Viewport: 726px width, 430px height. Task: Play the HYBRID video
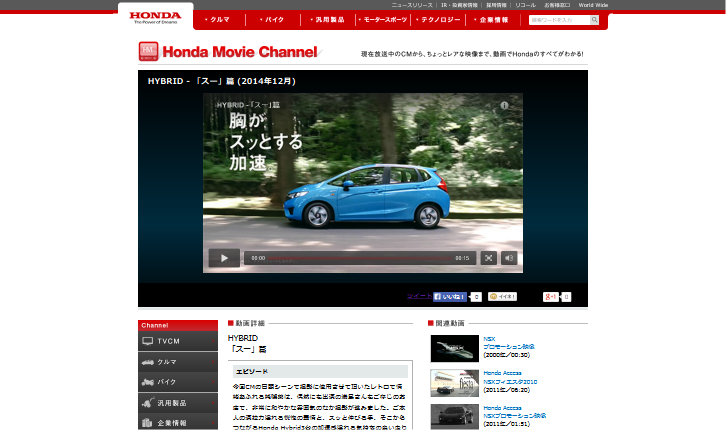pyautogui.click(x=223, y=258)
